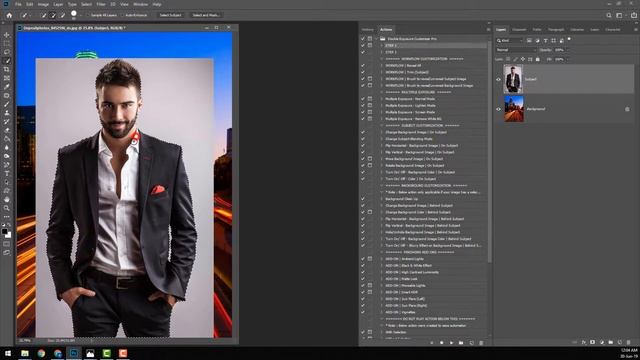Toggle checkmark for ADD-ON Vignette action
The width and height of the screenshot is (640, 360).
(x=363, y=312)
